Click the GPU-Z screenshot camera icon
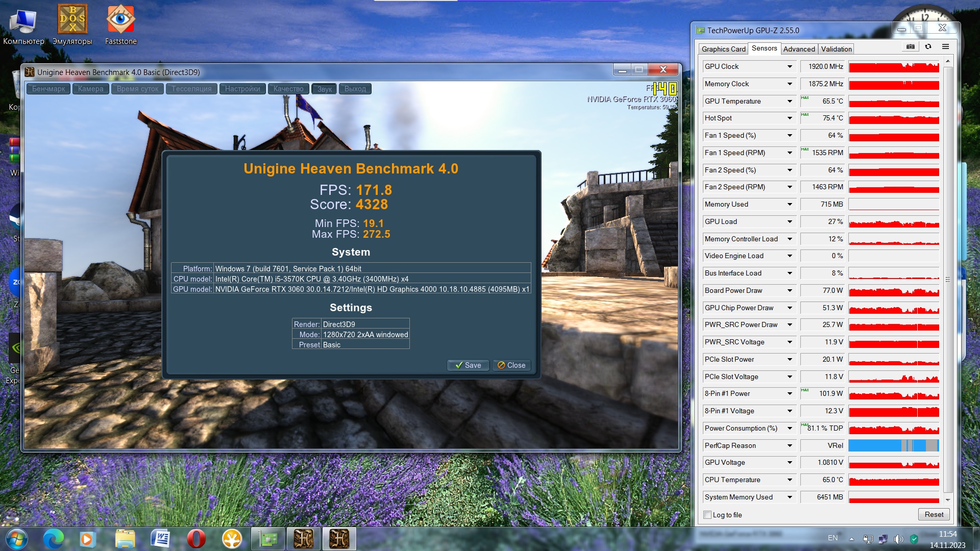 [911, 47]
